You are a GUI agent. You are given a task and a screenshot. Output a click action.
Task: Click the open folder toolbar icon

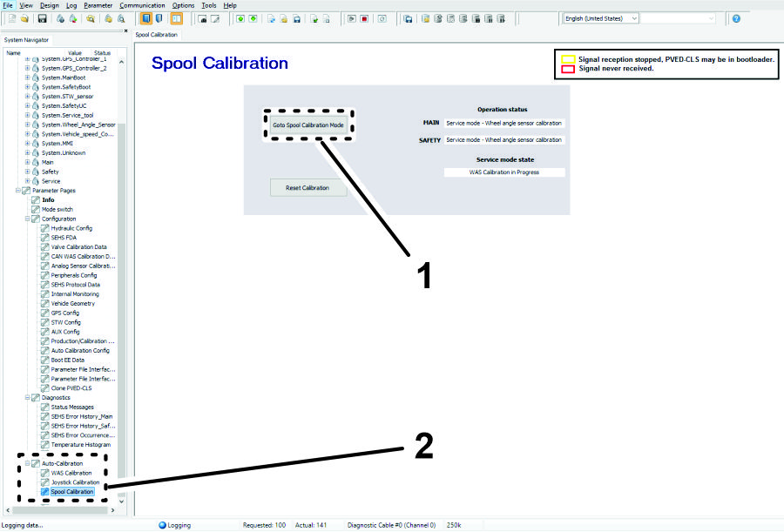pyautogui.click(x=24, y=18)
